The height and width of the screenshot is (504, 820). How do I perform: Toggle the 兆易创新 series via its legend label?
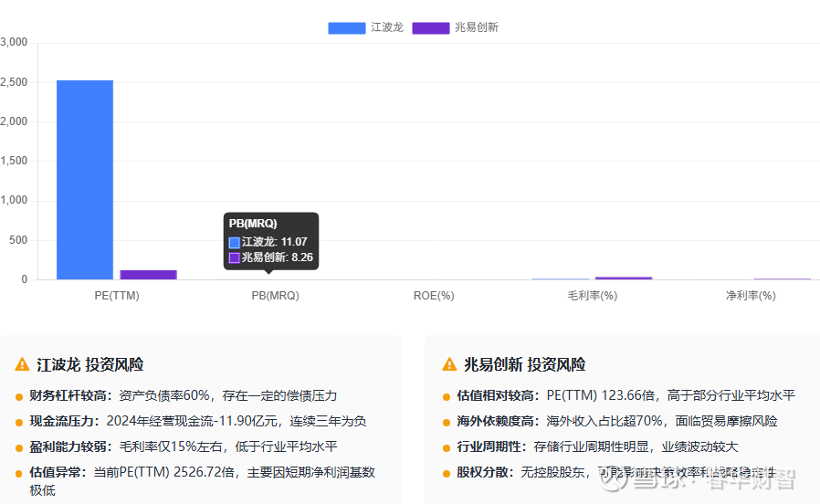click(476, 27)
